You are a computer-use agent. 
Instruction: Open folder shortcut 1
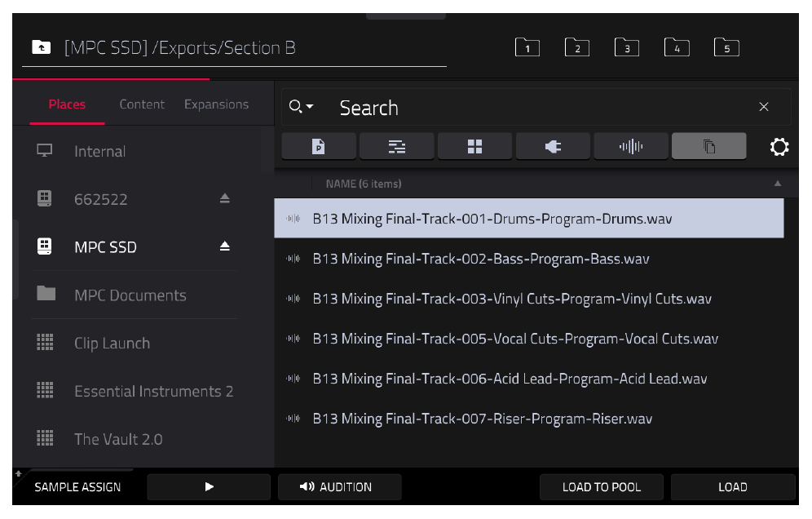[x=527, y=47]
